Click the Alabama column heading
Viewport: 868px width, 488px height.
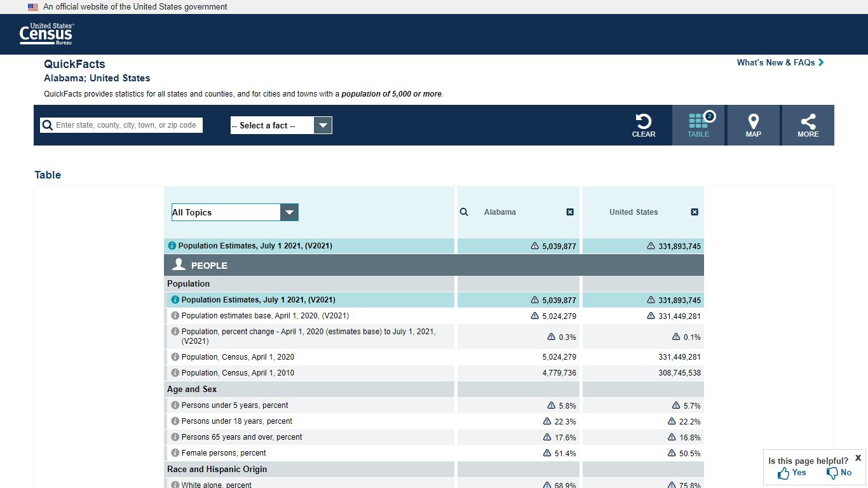tap(500, 212)
